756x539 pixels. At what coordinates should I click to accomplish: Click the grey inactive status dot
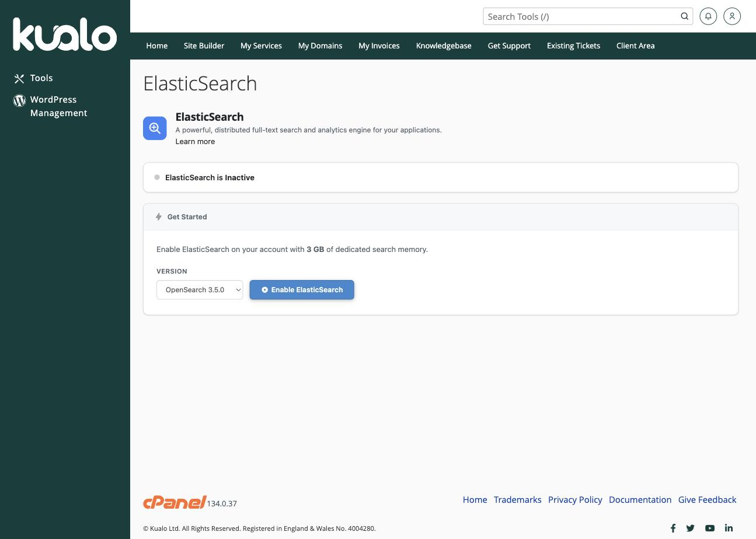click(x=157, y=177)
